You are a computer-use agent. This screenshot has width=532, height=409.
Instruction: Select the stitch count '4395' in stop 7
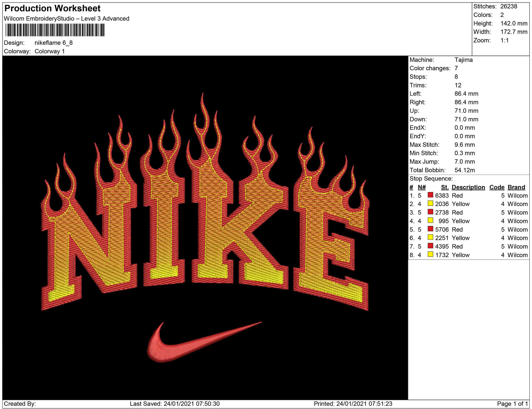(442, 246)
